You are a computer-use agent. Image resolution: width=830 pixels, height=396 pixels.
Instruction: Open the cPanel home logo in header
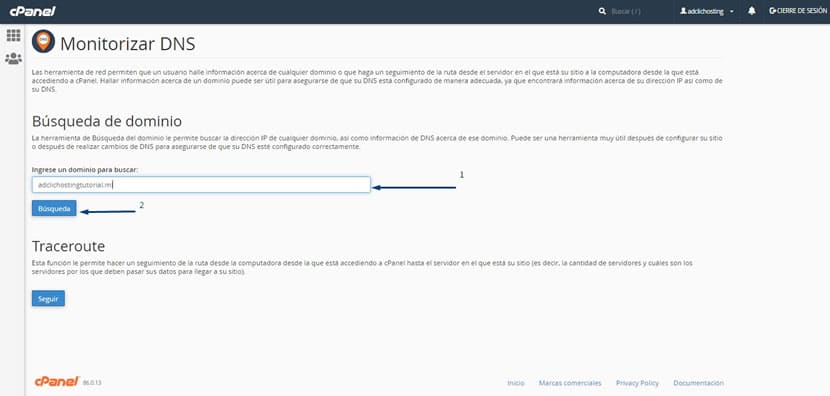pos(32,11)
